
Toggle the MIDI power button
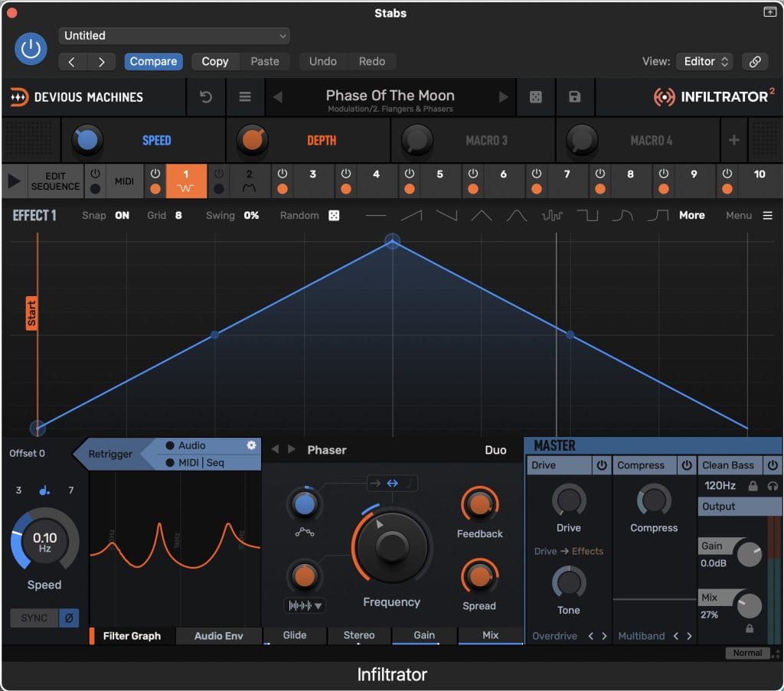point(95,174)
